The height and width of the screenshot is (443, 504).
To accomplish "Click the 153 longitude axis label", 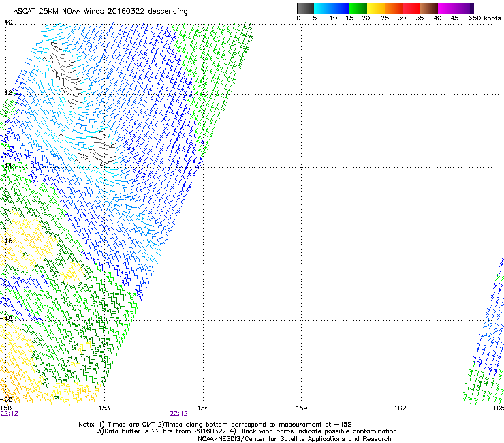I will 104,408.
